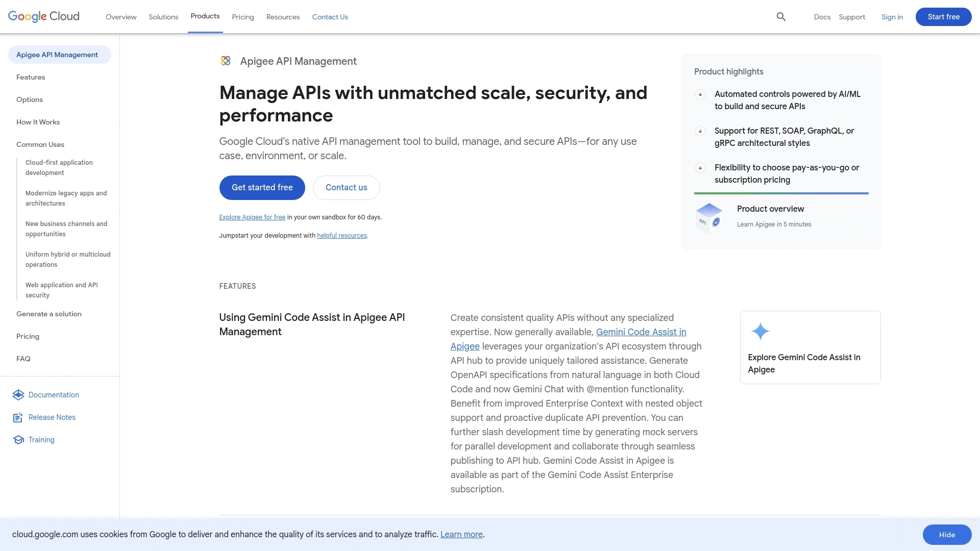Select Cloud-first application development sidebar item
Screen dimensions: 980x551
pos(59,168)
